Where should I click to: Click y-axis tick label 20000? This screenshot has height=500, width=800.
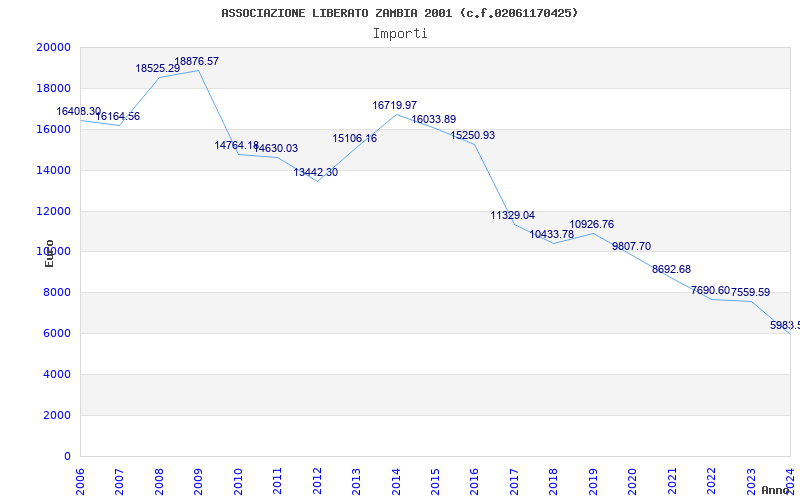54,47
